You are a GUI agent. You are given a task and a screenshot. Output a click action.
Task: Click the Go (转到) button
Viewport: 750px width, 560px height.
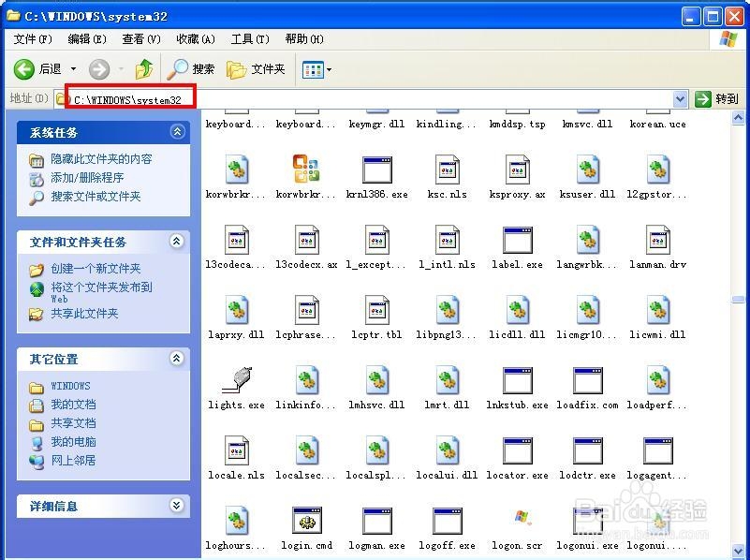[x=716, y=99]
